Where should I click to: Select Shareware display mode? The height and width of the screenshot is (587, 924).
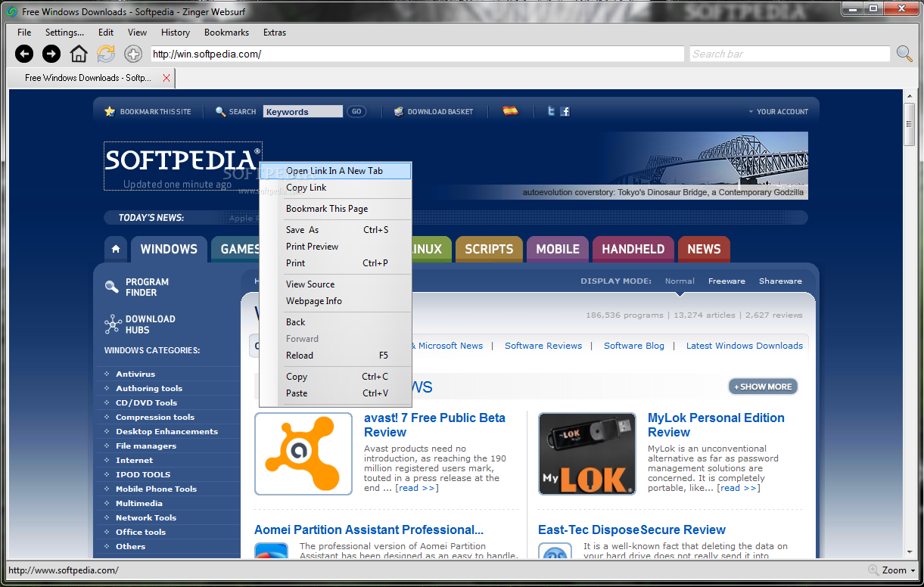coord(780,281)
